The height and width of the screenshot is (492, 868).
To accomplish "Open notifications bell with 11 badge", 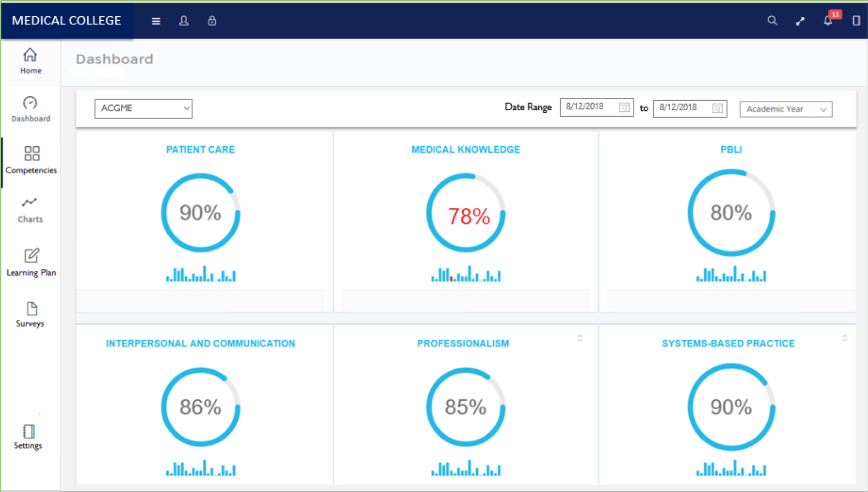I will [x=828, y=21].
